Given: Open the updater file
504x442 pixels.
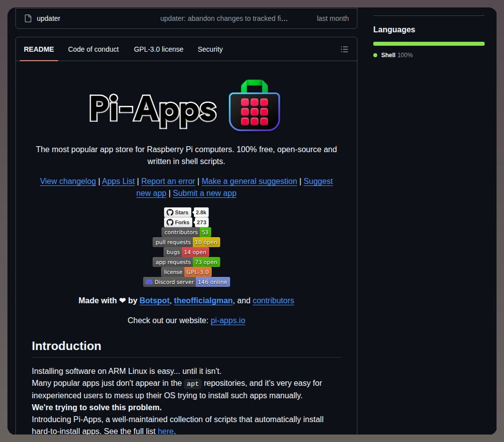Looking at the screenshot, I should [x=49, y=18].
